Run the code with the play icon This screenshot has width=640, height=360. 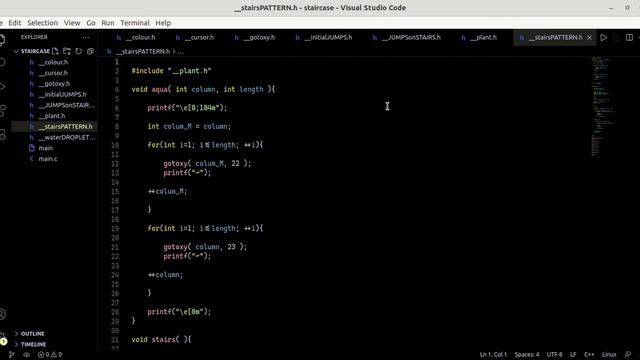coord(604,38)
